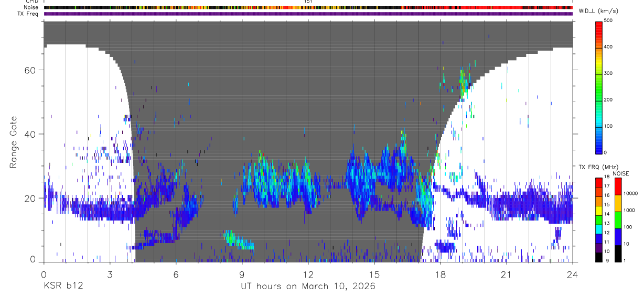Click the 16 label in the TX FRQ legend

coord(607,195)
